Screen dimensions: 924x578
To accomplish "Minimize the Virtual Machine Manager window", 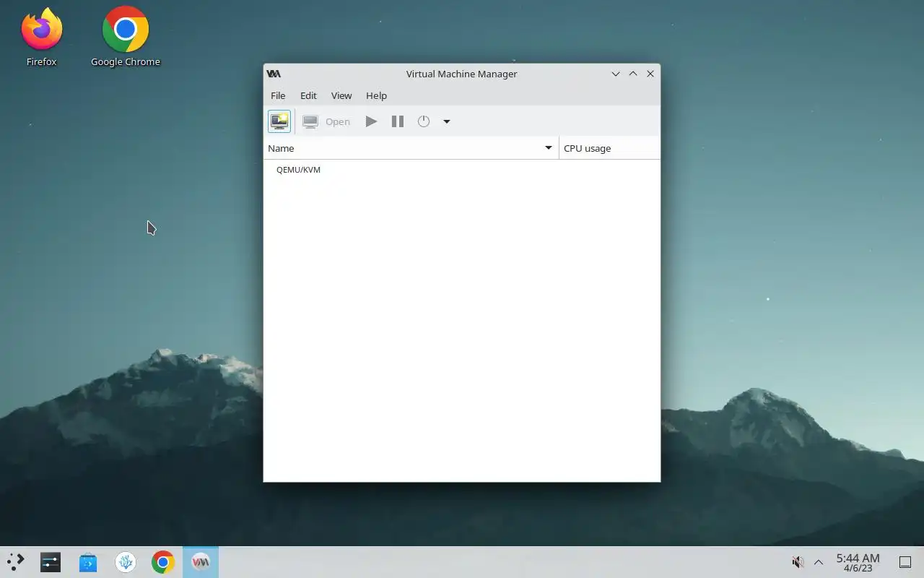I will coord(616,74).
